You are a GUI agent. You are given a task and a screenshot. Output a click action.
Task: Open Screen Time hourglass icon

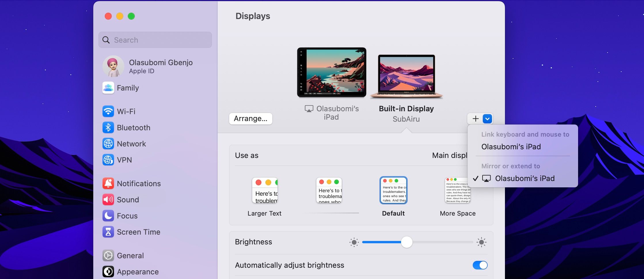108,232
